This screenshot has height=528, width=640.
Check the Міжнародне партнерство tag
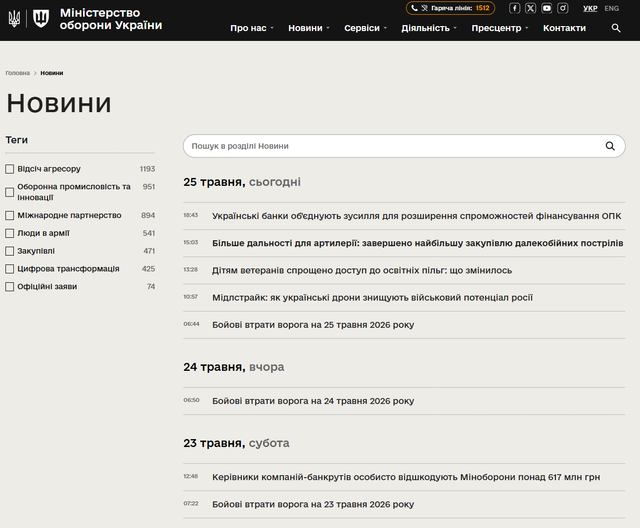[9, 215]
